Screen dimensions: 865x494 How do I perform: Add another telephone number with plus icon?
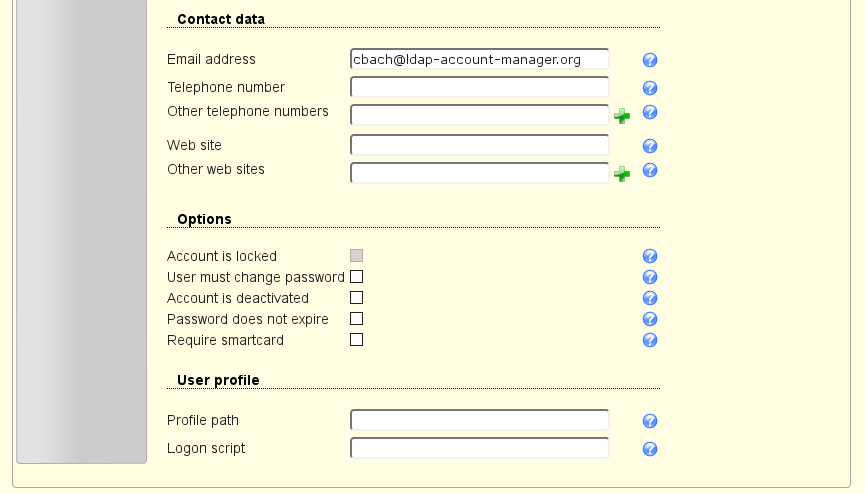coord(622,116)
